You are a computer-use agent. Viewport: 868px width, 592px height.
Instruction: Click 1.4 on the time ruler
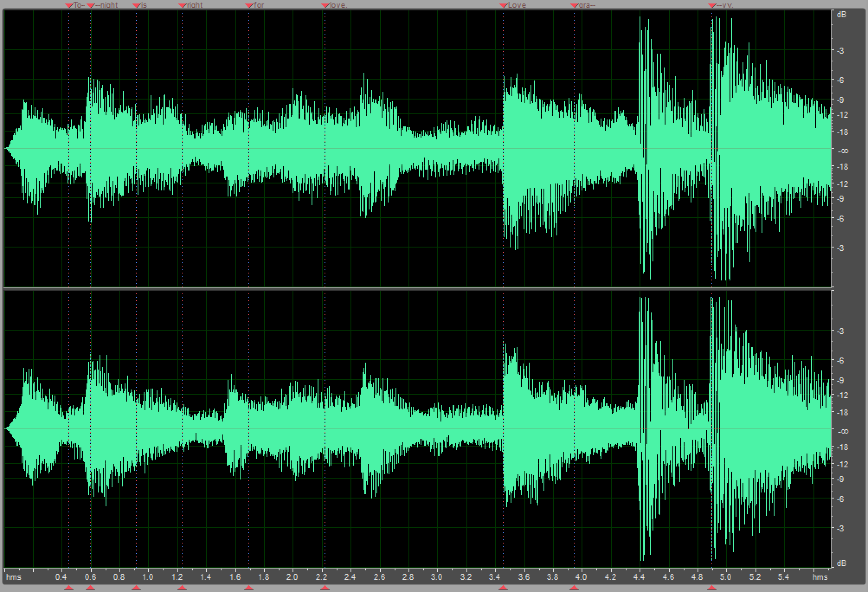tap(206, 577)
